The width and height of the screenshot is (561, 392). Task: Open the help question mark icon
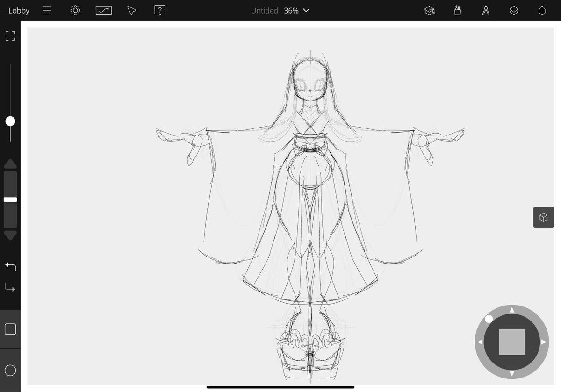coord(160,10)
